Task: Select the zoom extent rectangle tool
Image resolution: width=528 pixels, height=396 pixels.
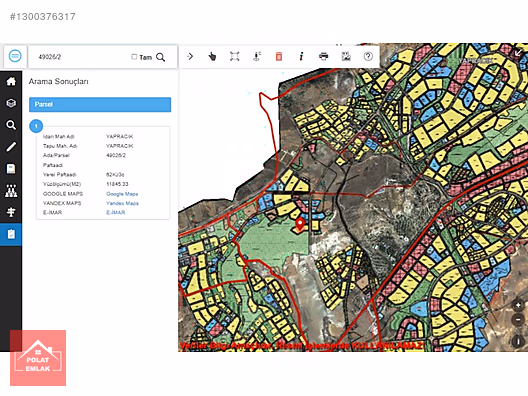Action: pyautogui.click(x=234, y=56)
